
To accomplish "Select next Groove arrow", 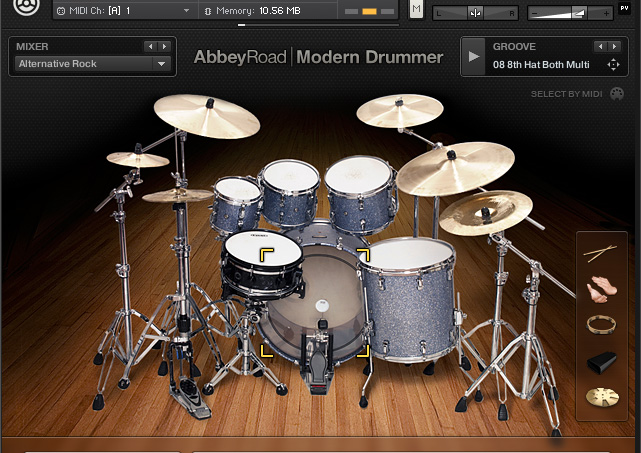I will [x=614, y=47].
